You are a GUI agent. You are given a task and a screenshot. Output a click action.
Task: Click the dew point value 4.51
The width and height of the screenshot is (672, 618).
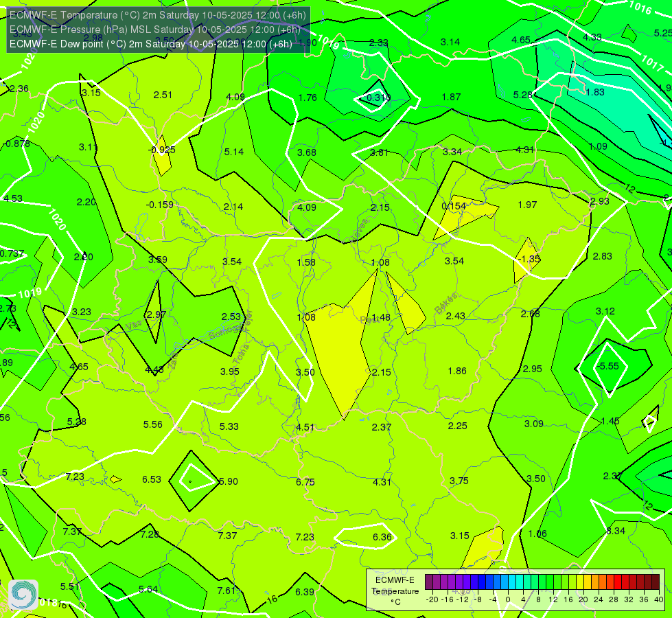305,427
